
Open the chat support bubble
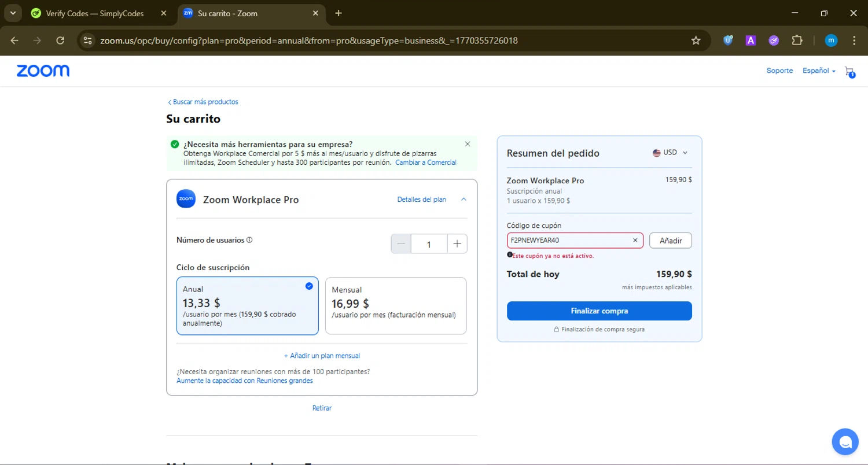point(845,442)
